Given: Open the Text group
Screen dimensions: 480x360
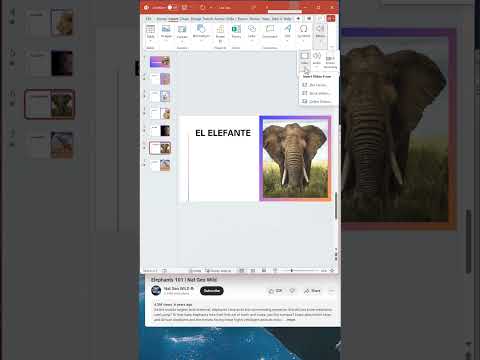Looking at the screenshot, I should click(288, 32).
